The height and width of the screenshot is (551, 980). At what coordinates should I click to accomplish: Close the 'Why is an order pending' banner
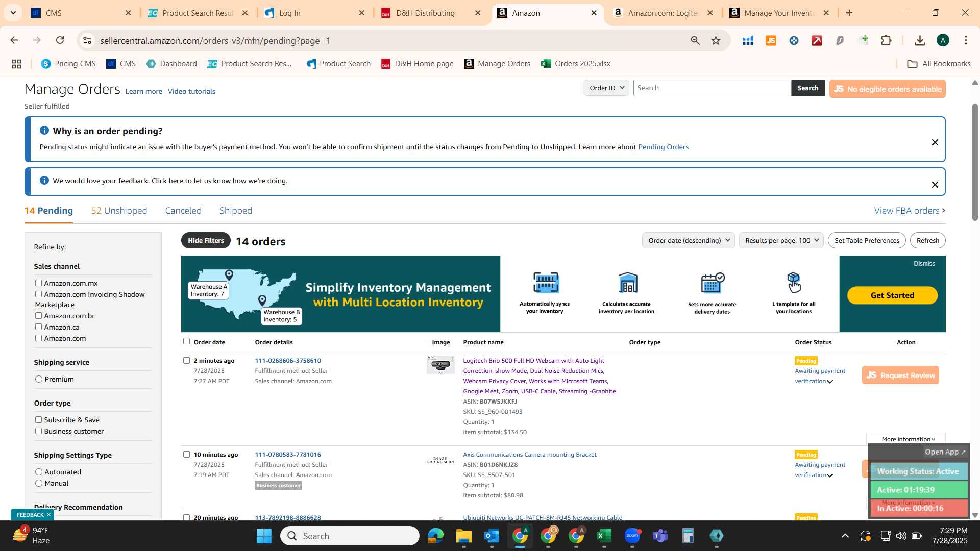[x=935, y=142]
